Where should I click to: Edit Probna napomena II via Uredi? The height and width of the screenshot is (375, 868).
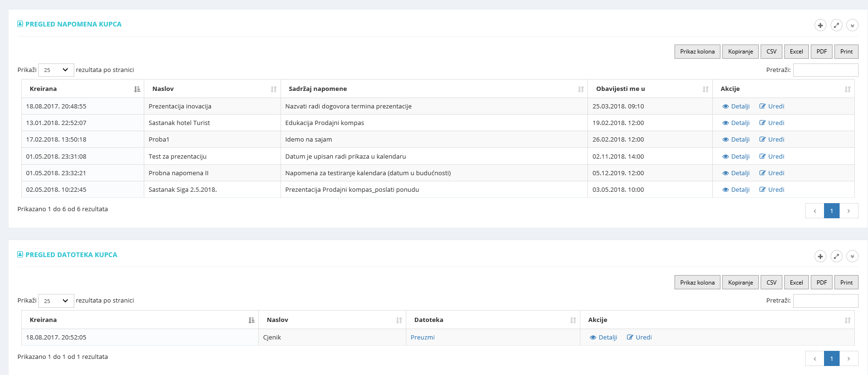[772, 173]
